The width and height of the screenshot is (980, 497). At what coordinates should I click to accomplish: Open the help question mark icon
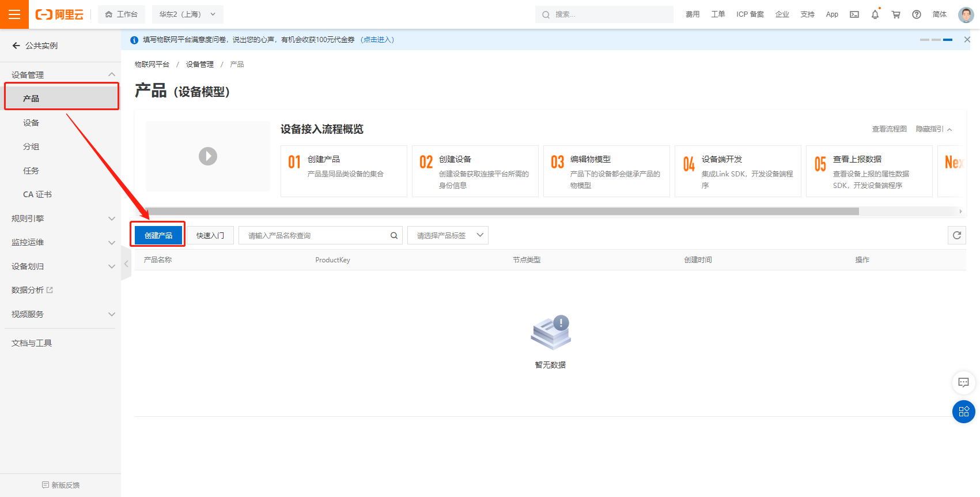tap(917, 14)
